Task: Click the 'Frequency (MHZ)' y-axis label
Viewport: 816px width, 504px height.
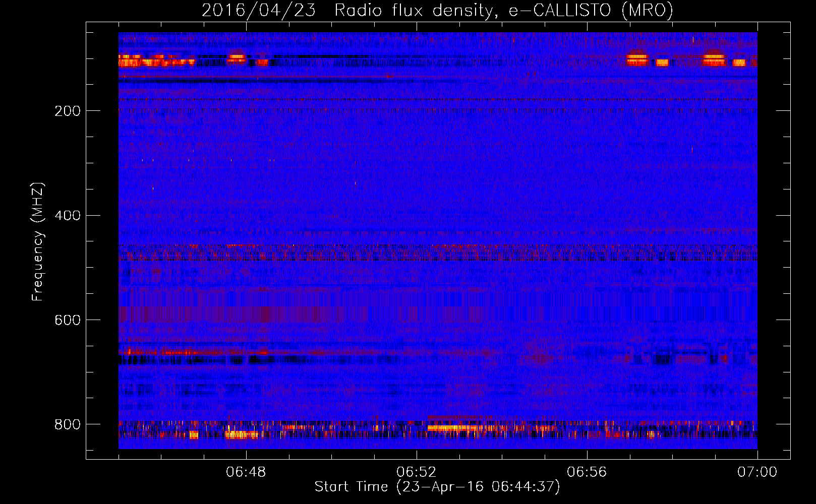Action: click(x=38, y=241)
